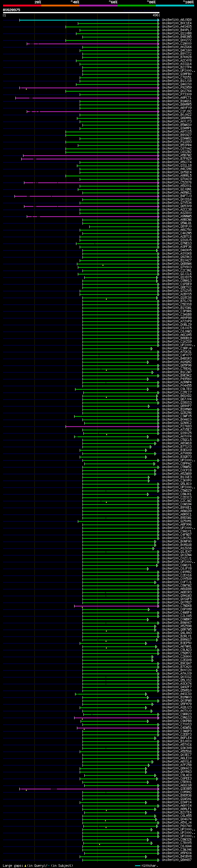The width and height of the screenshot is (197, 868).
Task: Select the UniRef100_B4SBV8 label
Action: coord(176,857)
